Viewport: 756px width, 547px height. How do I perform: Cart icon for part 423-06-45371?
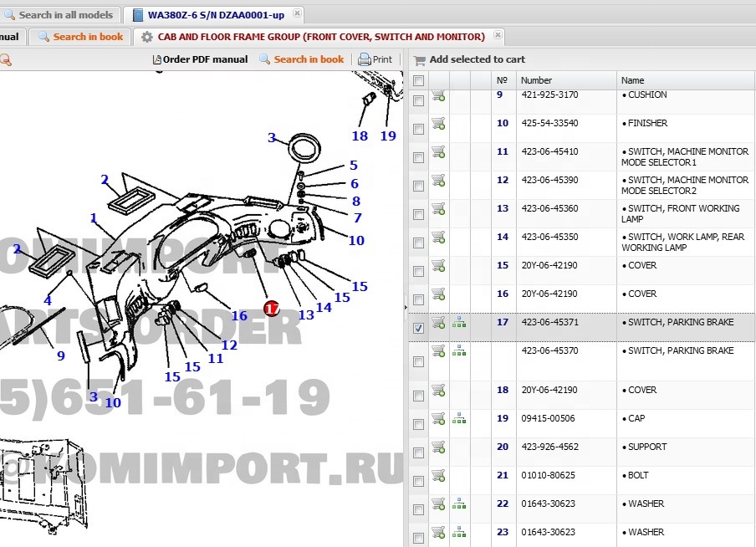coord(438,323)
